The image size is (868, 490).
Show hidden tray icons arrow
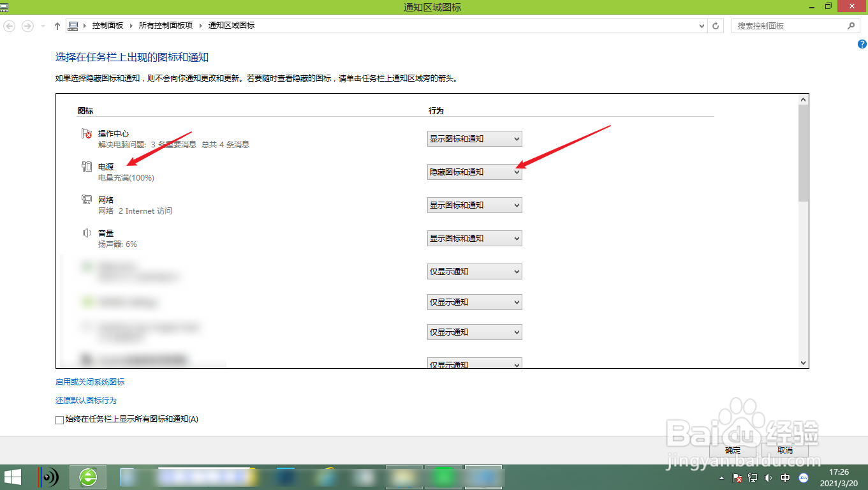point(721,477)
